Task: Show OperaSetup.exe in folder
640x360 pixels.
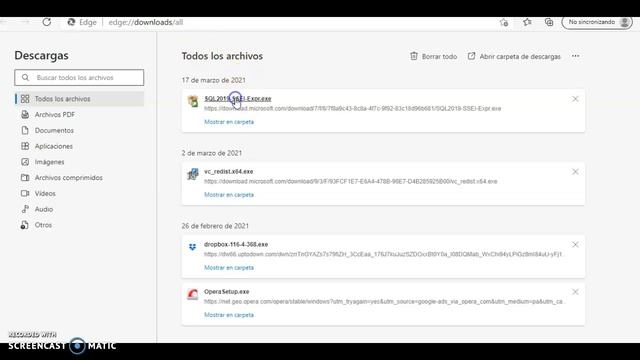Action: coord(229,315)
